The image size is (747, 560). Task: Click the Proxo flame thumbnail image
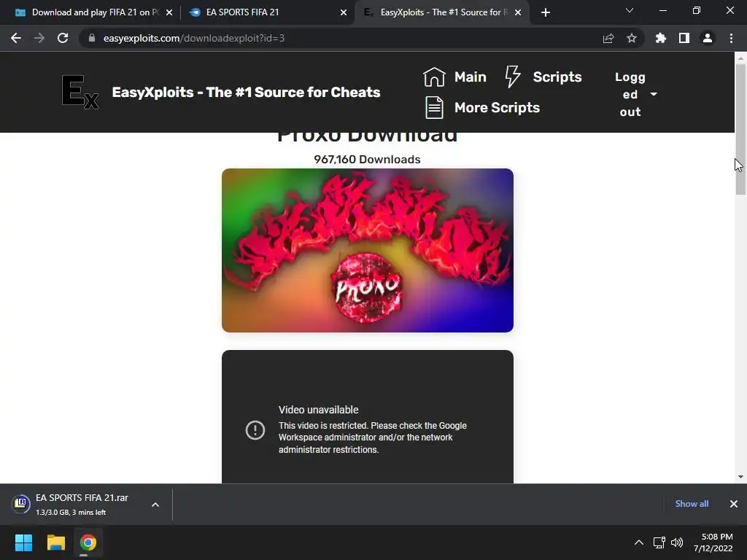tap(368, 251)
